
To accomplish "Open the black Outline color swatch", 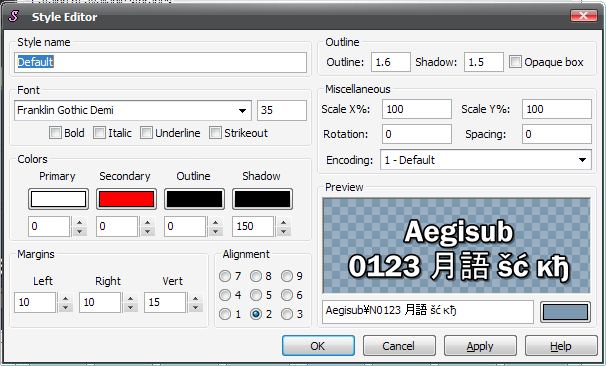I will 194,199.
